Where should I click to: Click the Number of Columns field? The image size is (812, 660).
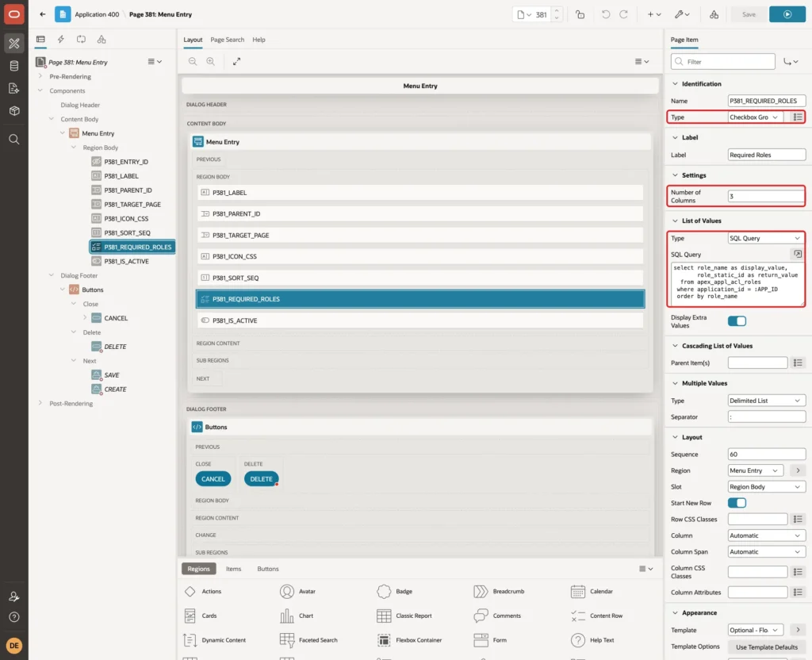[767, 197]
